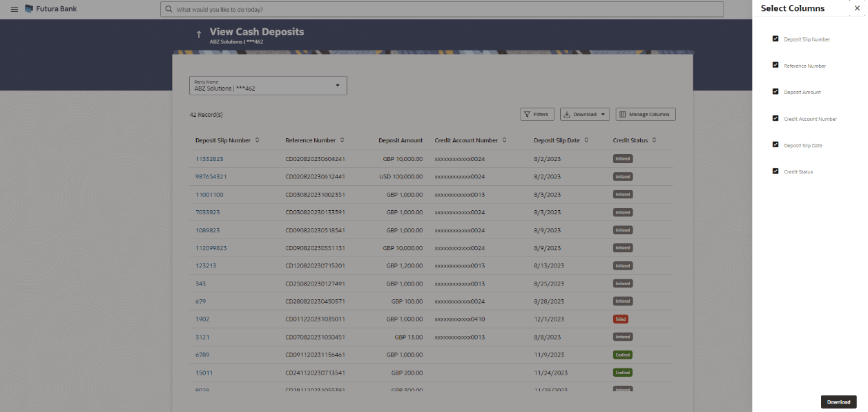This screenshot has height=412, width=868.
Task: Uncheck the Deposit Slip Number checkbox
Action: (775, 39)
